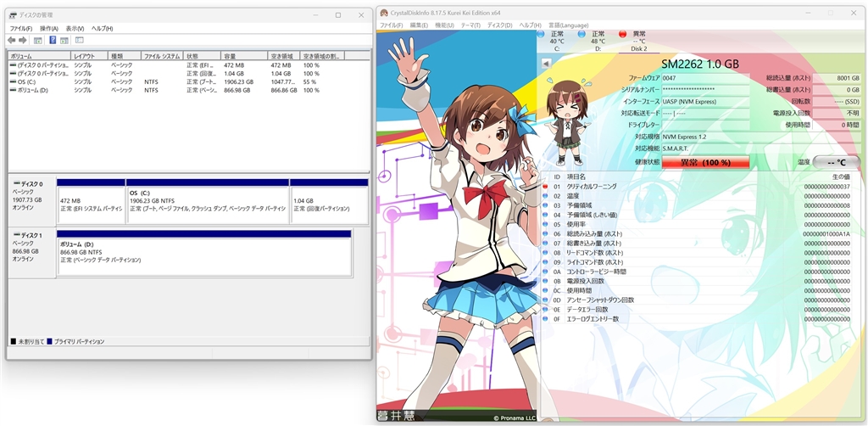Click the SM2262 1.0 GB model title

pyautogui.click(x=699, y=64)
